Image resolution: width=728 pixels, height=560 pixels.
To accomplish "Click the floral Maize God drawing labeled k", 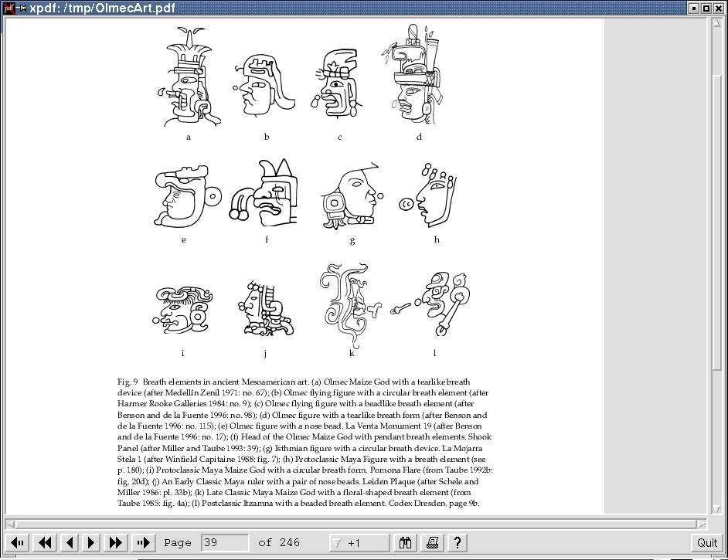I will (351, 306).
